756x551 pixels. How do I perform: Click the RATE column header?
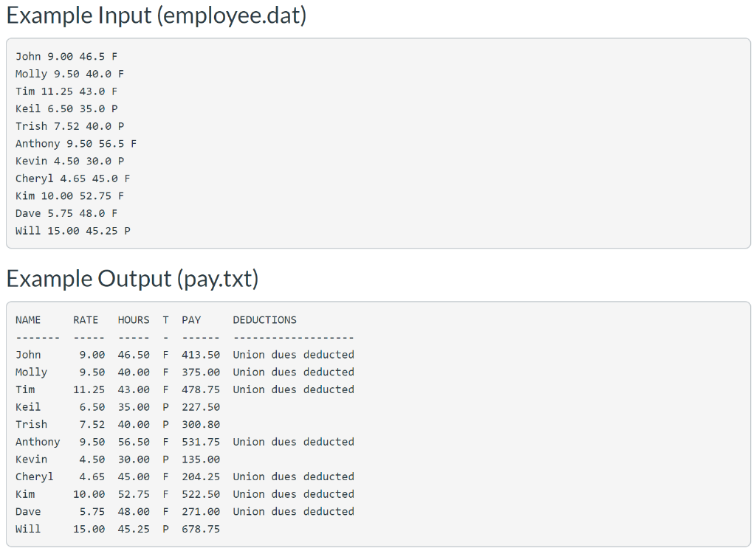(85, 319)
